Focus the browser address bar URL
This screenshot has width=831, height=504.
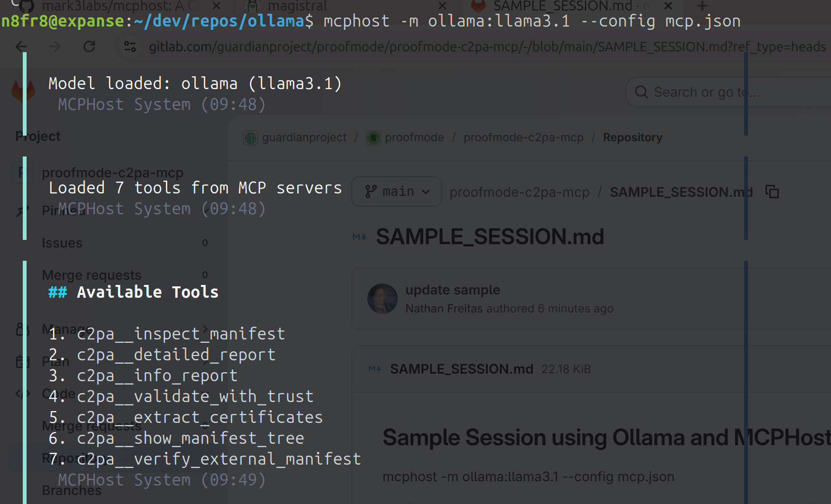475,46
